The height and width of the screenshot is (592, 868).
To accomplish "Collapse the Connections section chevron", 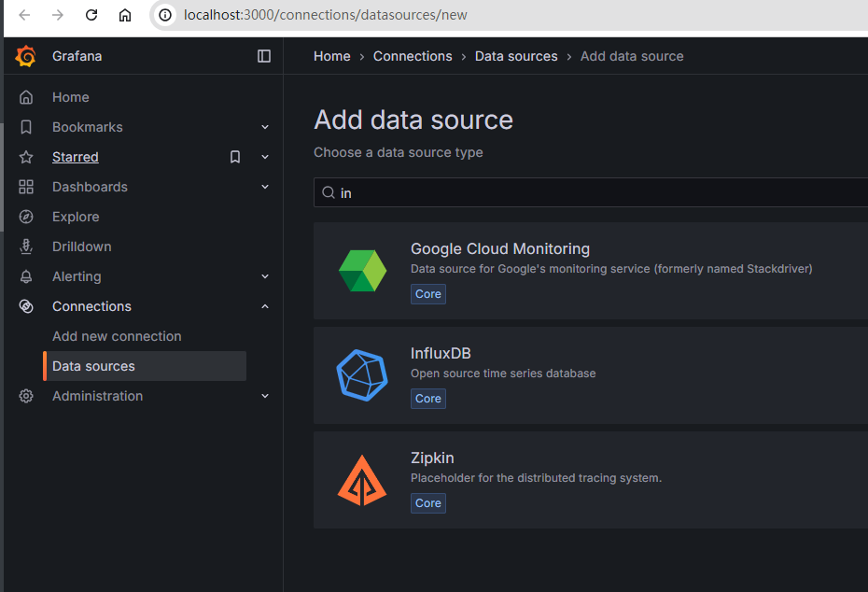I will [265, 306].
